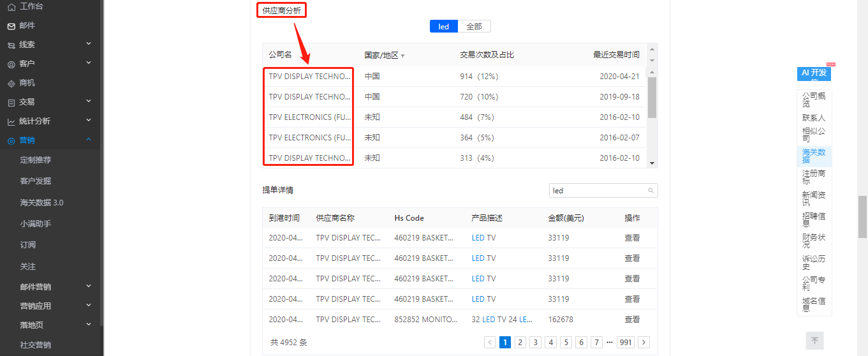The image size is (868, 356).
Task: Open 订阅 in sidebar
Action: point(28,245)
